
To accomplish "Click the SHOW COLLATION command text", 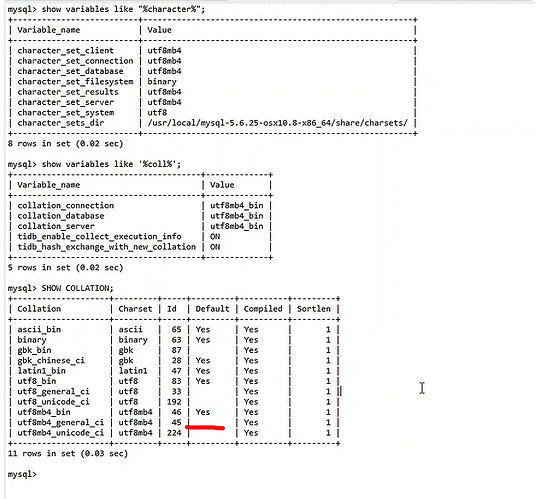I will (x=77, y=288).
